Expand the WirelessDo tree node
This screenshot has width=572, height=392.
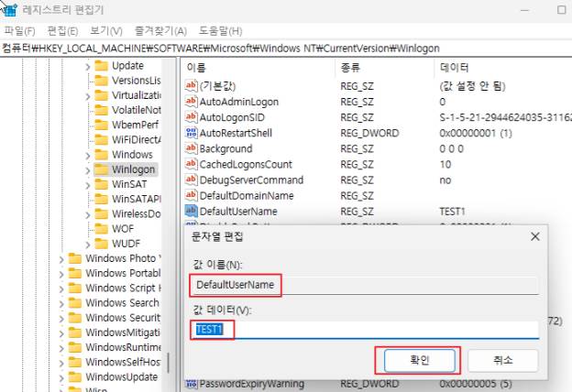click(x=88, y=215)
